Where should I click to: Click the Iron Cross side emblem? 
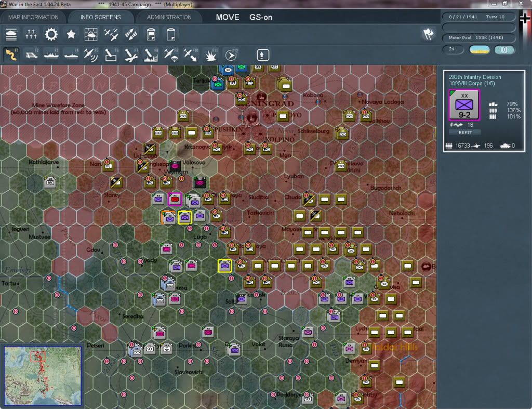[525, 18]
